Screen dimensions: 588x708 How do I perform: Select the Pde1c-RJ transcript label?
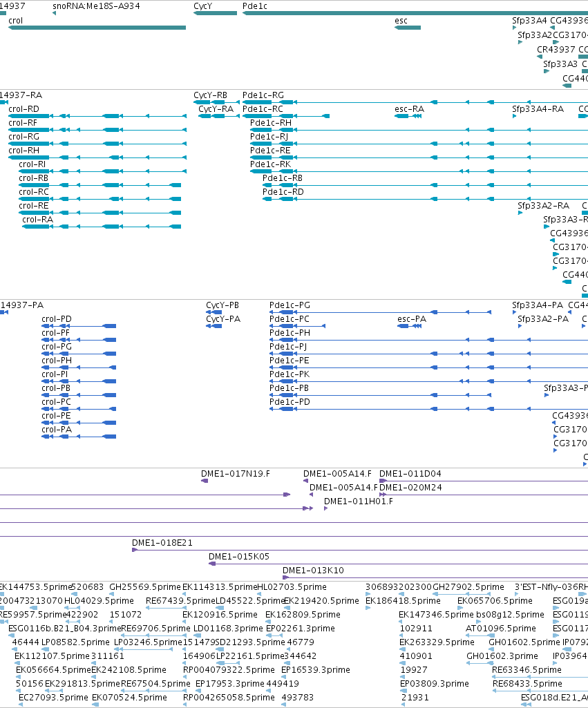(269, 137)
